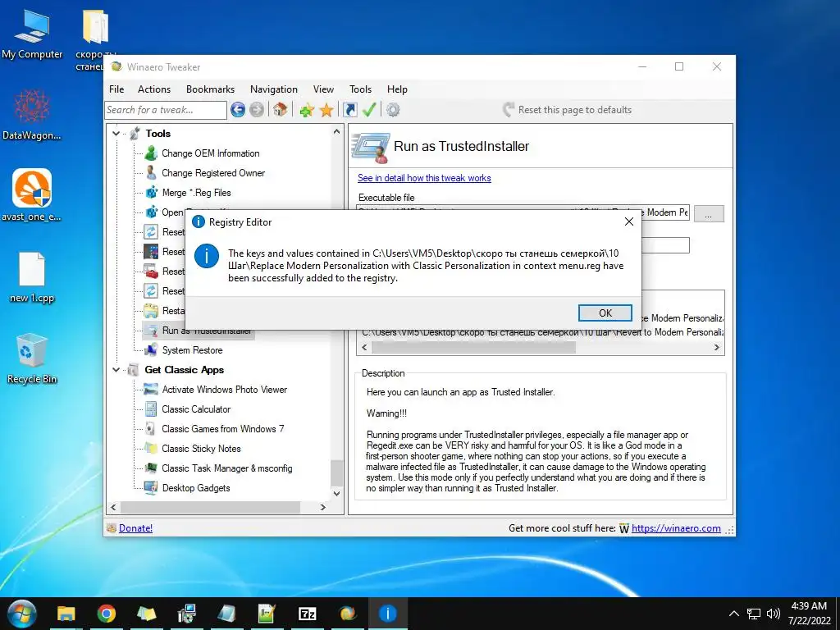Image resolution: width=840 pixels, height=630 pixels.
Task: Open settings gear icon in Winaero toolbar
Action: (x=393, y=110)
